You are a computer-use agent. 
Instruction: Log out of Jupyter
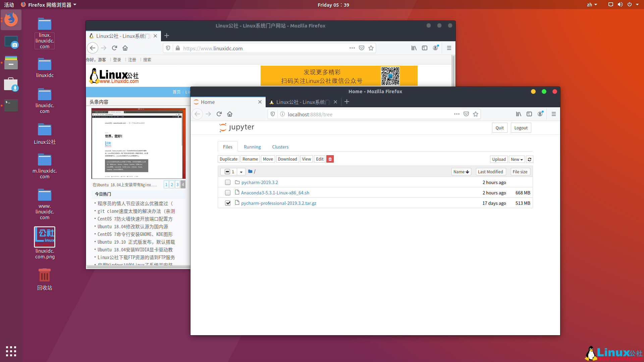click(521, 128)
